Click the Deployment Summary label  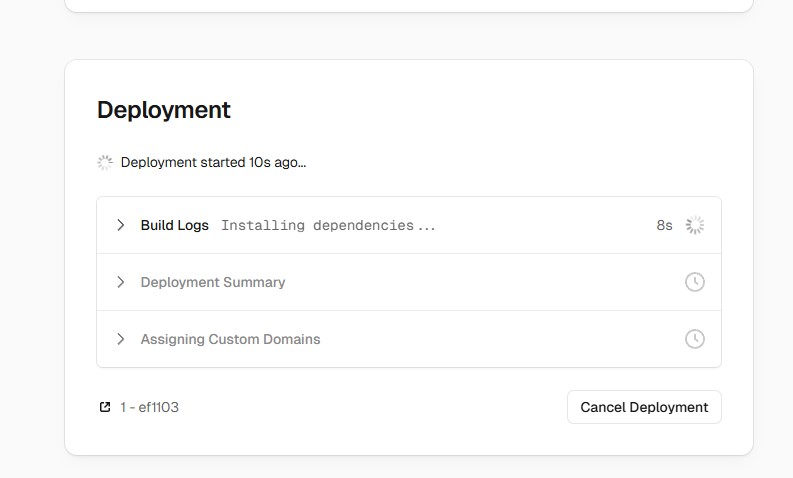click(x=213, y=282)
